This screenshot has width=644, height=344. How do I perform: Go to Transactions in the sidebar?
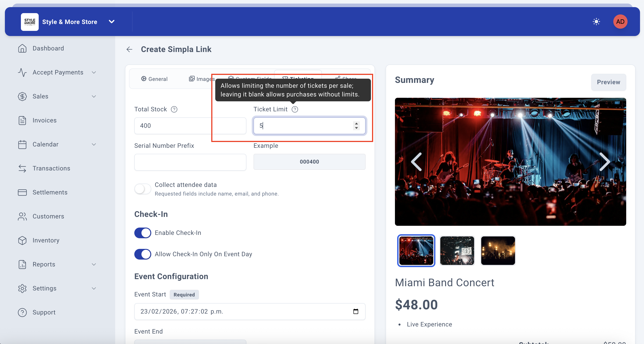(51, 168)
